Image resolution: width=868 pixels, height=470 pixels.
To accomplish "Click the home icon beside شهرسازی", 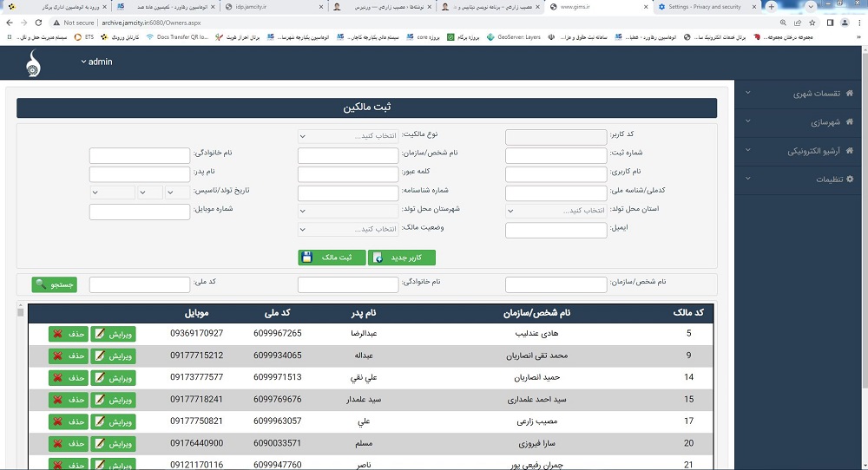I will click(850, 121).
